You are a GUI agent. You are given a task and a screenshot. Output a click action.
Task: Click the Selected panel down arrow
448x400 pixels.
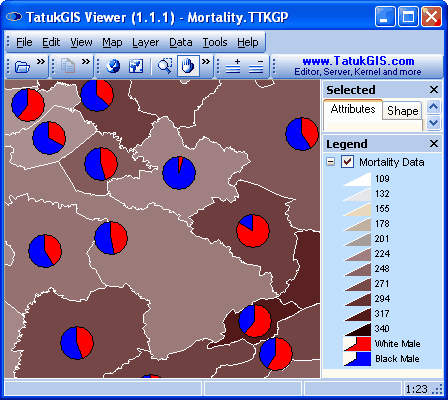coord(433,122)
